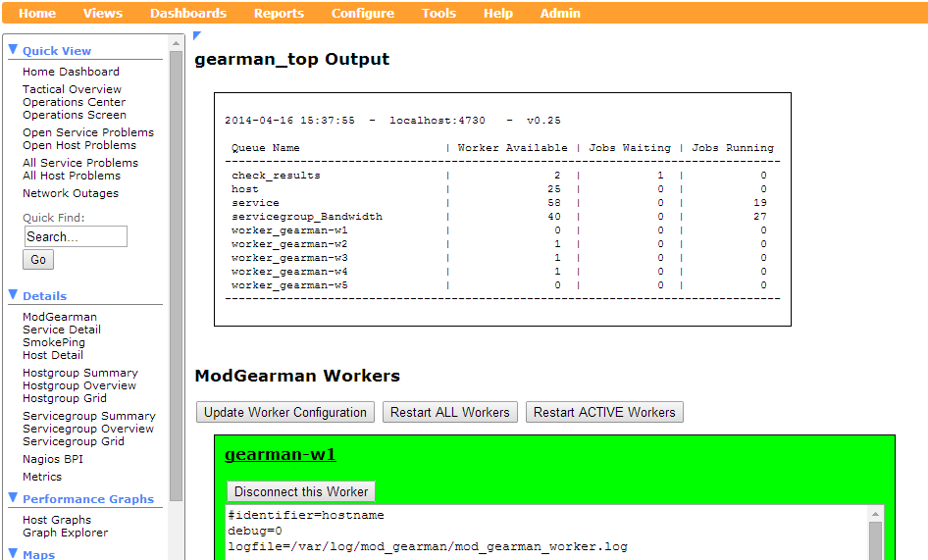928x560 pixels.
Task: Click the Go button
Action: click(38, 259)
